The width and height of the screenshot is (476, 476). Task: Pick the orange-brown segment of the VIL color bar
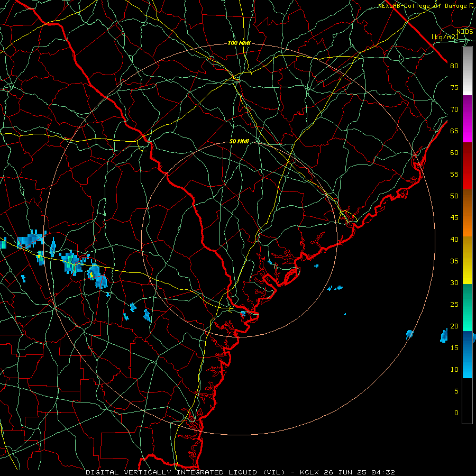click(467, 213)
